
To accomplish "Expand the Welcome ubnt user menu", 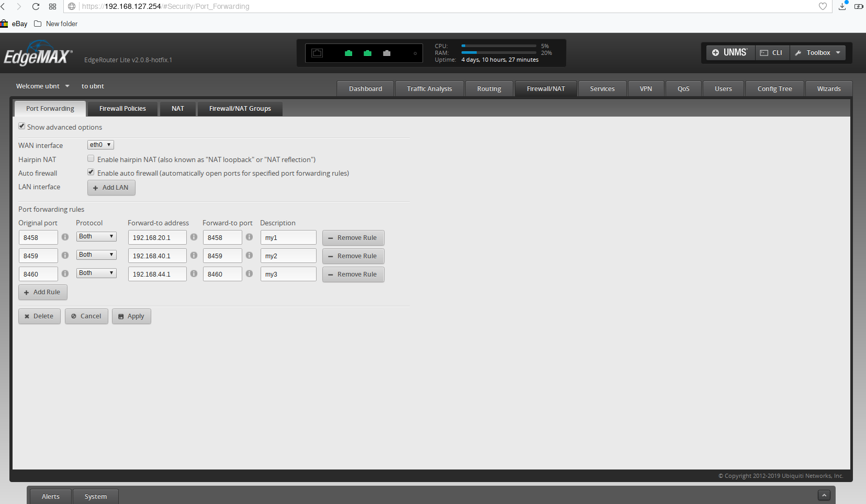I will point(42,86).
